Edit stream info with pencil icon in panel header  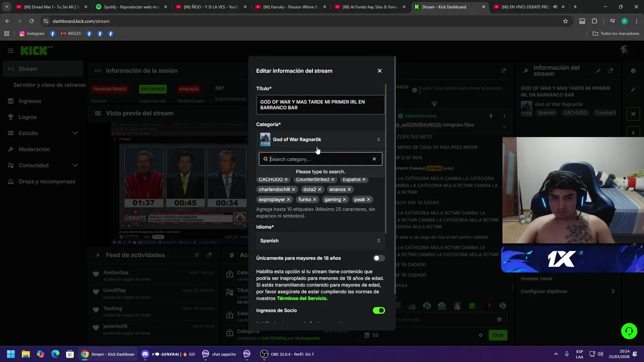pos(598,71)
